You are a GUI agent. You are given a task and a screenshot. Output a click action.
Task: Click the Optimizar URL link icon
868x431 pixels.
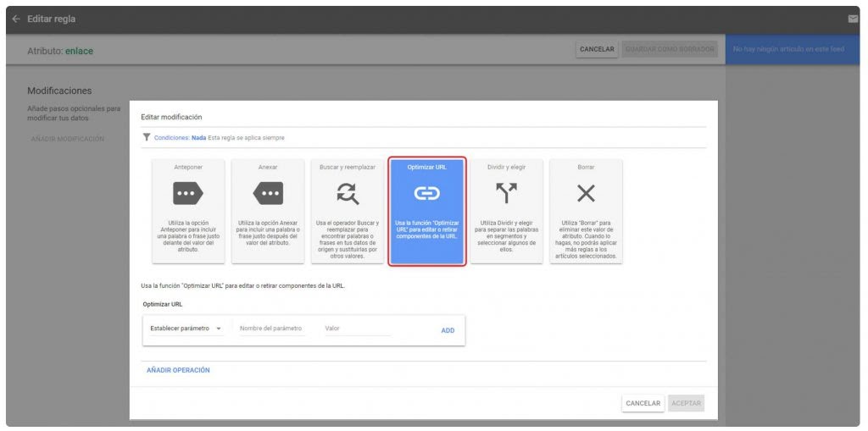point(427,193)
